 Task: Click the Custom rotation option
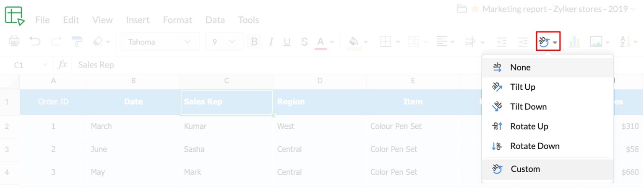pyautogui.click(x=525, y=169)
